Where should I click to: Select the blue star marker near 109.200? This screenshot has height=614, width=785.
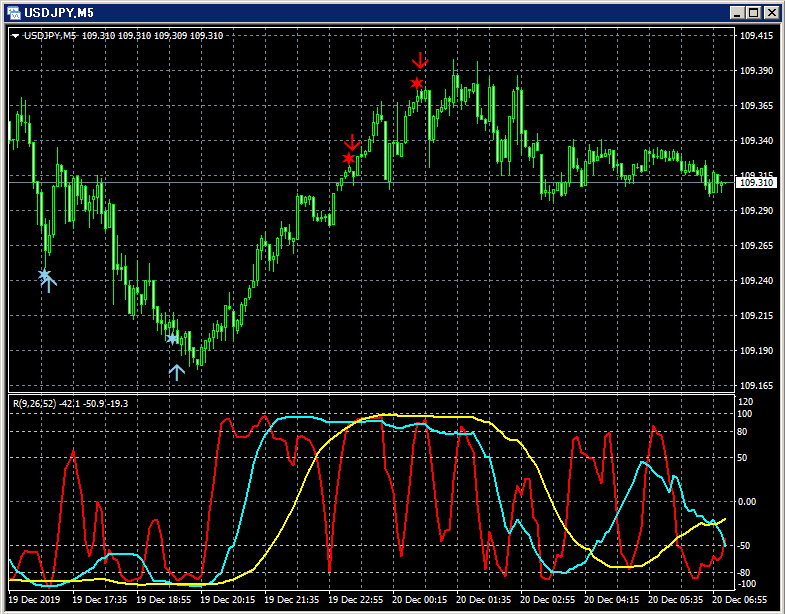pyautogui.click(x=172, y=339)
